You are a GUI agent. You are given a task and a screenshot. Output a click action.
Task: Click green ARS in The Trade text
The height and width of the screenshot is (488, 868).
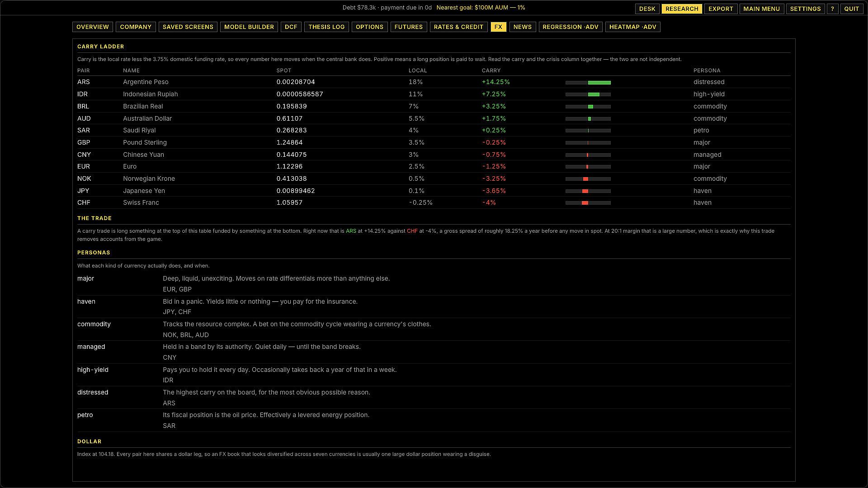pos(351,231)
